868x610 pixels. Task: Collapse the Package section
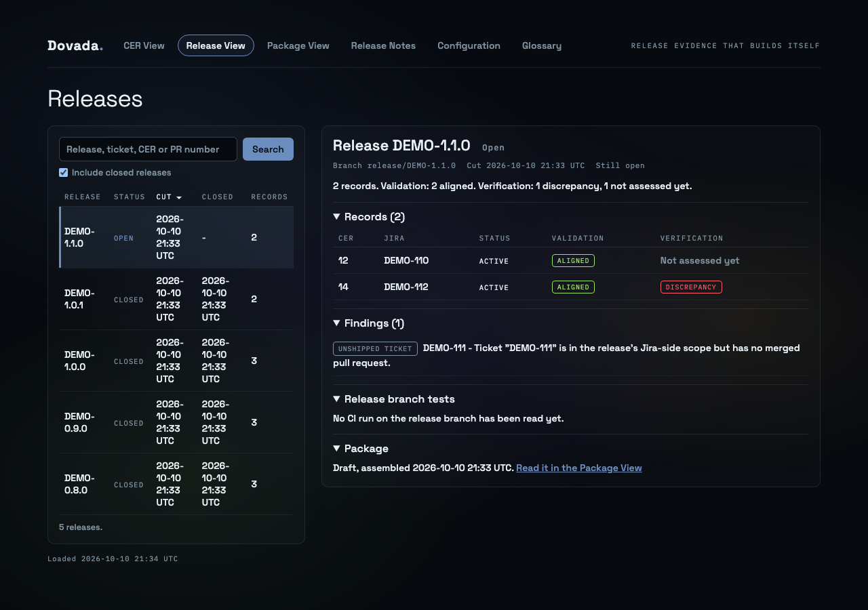[x=361, y=449]
